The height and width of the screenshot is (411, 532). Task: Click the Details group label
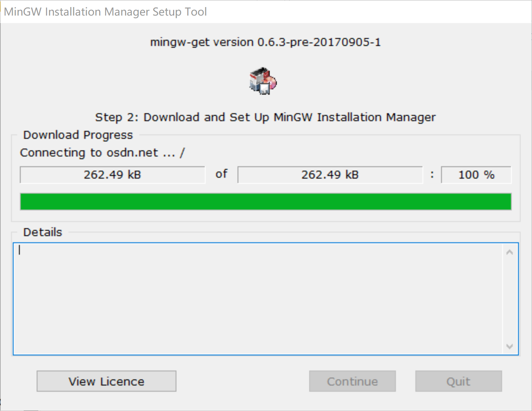pos(42,232)
